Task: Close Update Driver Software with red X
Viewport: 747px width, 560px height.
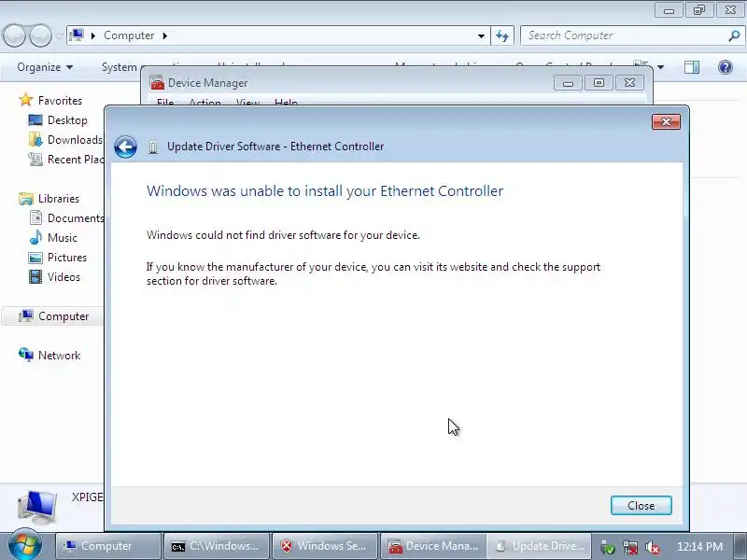Action: 666,121
